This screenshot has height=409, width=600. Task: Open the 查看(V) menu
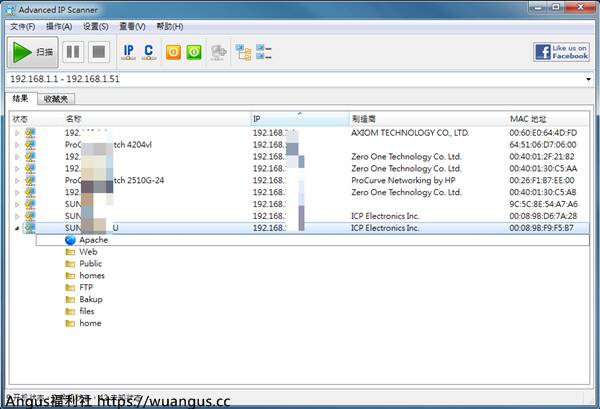[132, 26]
